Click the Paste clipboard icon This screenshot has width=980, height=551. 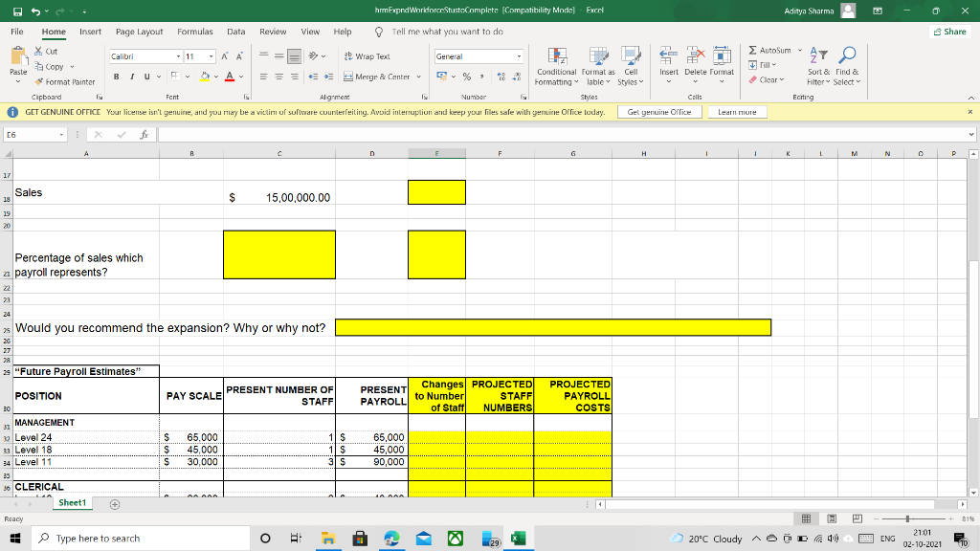(19, 57)
